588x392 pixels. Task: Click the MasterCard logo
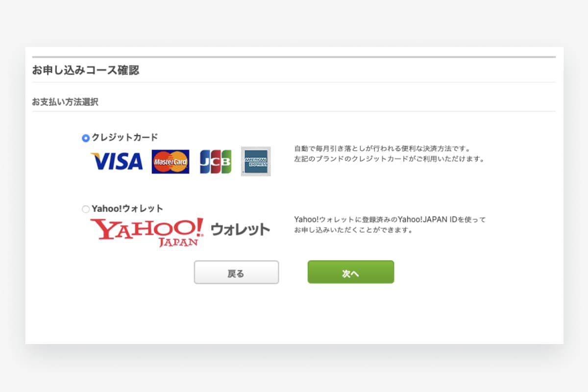pyautogui.click(x=171, y=162)
